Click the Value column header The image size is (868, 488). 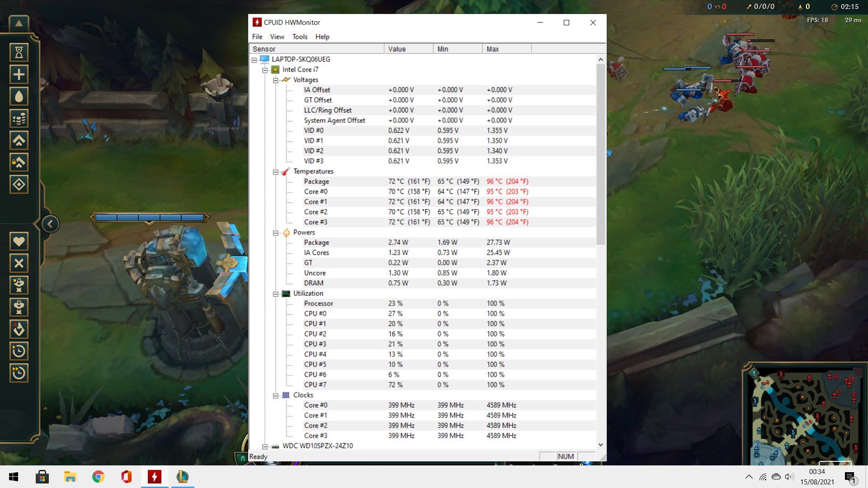409,49
